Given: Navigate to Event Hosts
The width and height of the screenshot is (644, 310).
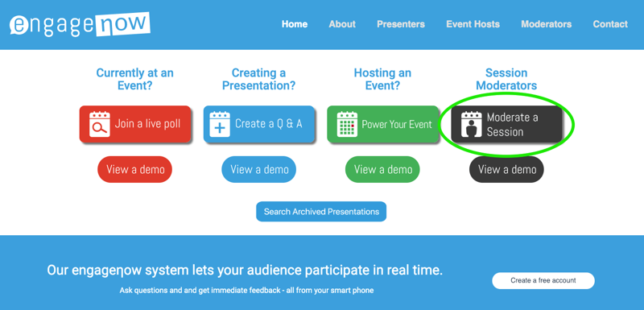Looking at the screenshot, I should [x=473, y=24].
